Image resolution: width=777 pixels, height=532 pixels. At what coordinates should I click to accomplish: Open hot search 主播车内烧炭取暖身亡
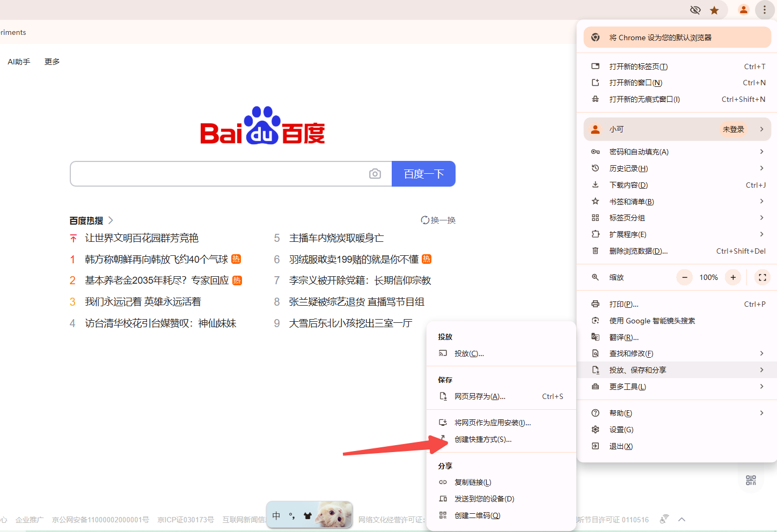(x=336, y=238)
